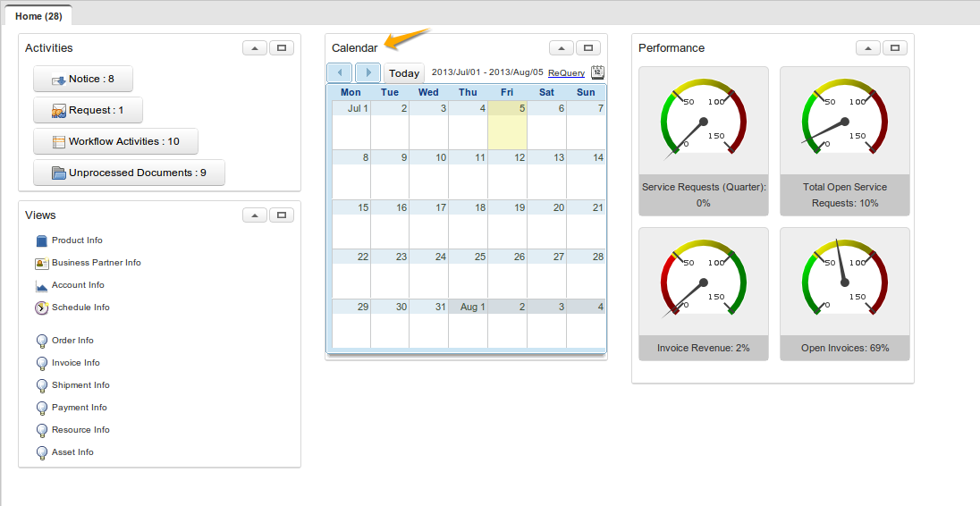
Task: Open the Open Invoices gauge
Action: click(845, 281)
